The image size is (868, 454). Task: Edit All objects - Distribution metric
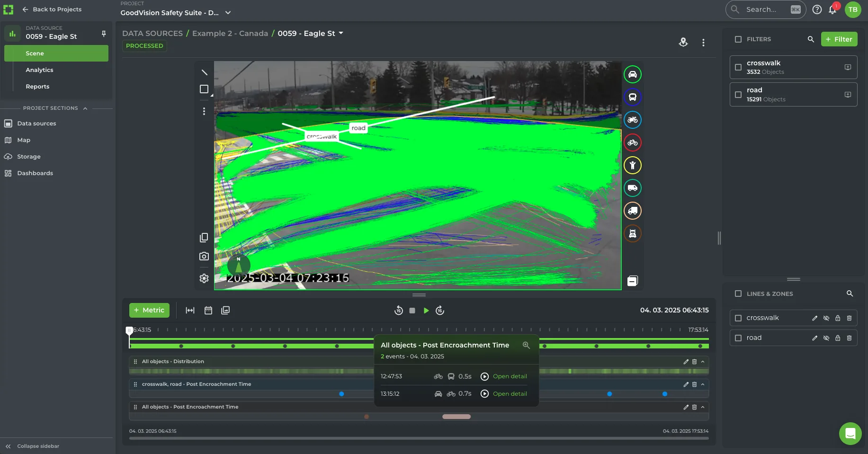pos(686,362)
